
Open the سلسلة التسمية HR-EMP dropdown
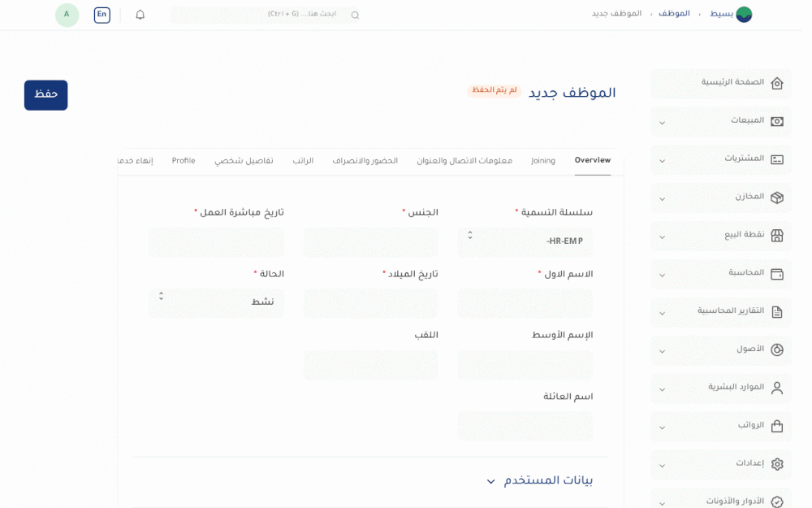pyautogui.click(x=525, y=242)
